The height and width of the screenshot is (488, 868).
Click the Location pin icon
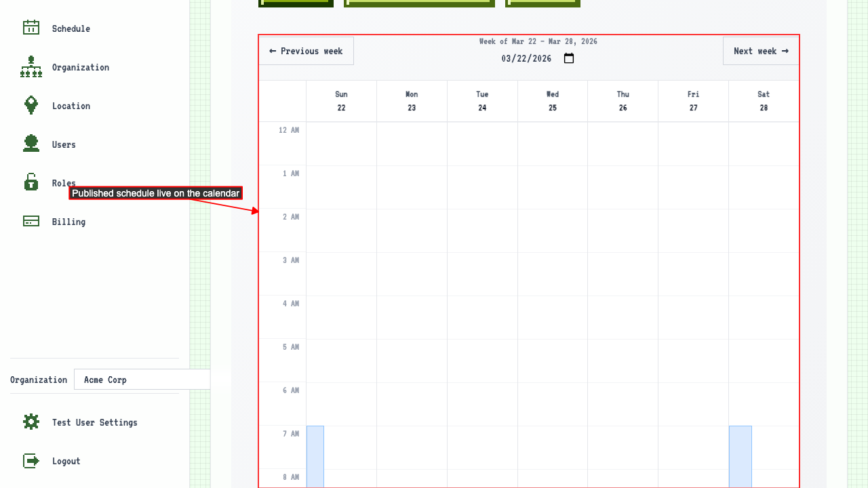[31, 105]
